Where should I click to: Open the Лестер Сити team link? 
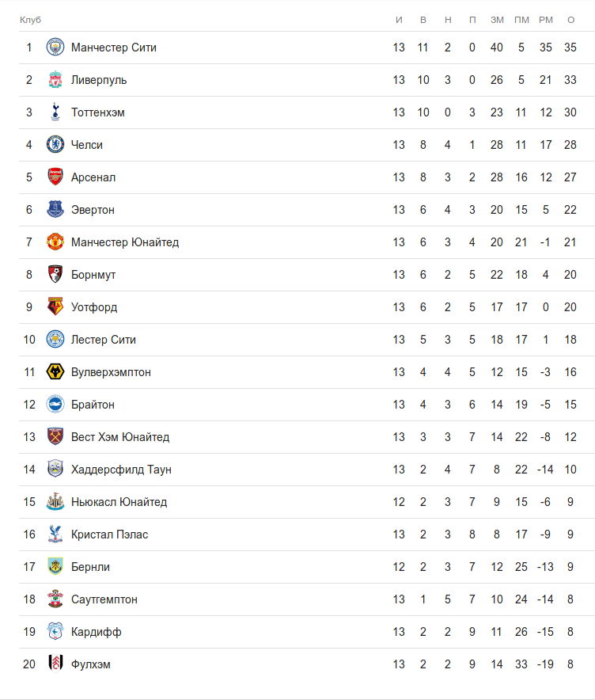[104, 340]
